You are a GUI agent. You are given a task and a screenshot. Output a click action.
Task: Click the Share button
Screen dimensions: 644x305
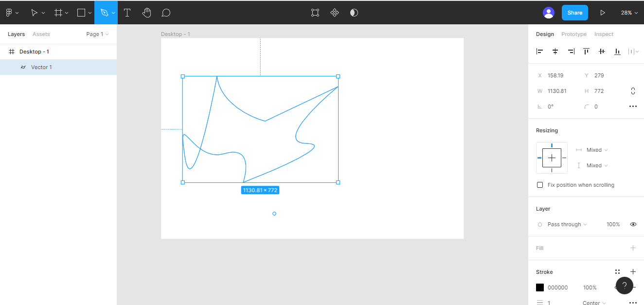(x=574, y=13)
